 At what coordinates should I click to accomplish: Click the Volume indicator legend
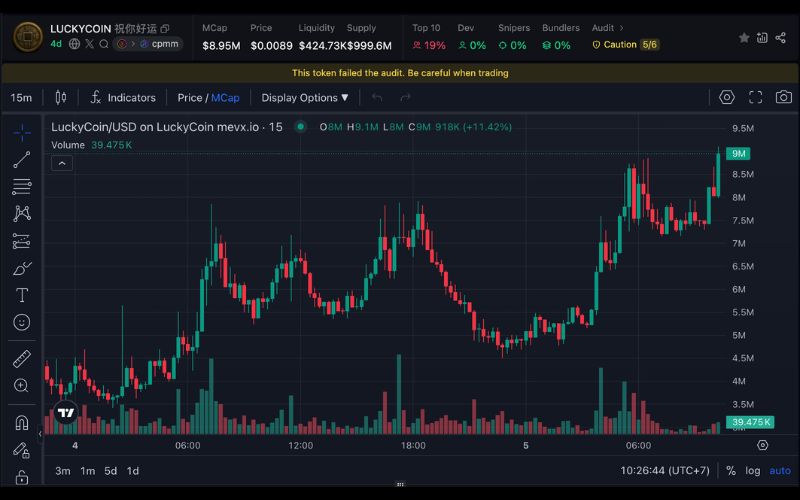point(91,145)
